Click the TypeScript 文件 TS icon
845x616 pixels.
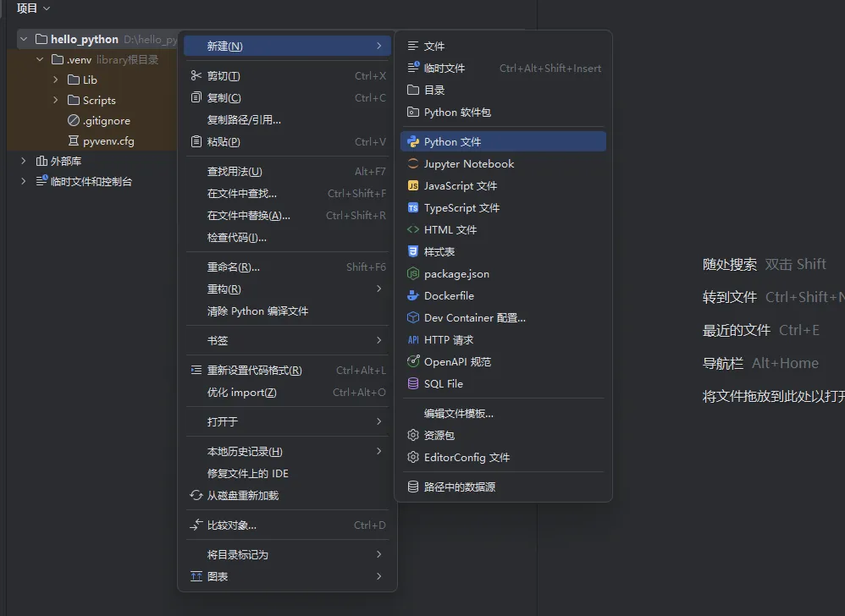pyautogui.click(x=413, y=208)
